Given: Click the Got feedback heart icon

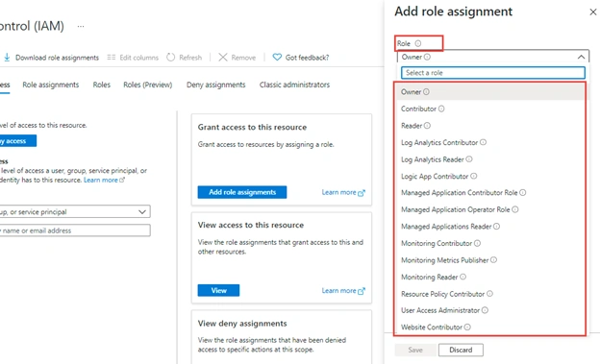Looking at the screenshot, I should pos(277,58).
